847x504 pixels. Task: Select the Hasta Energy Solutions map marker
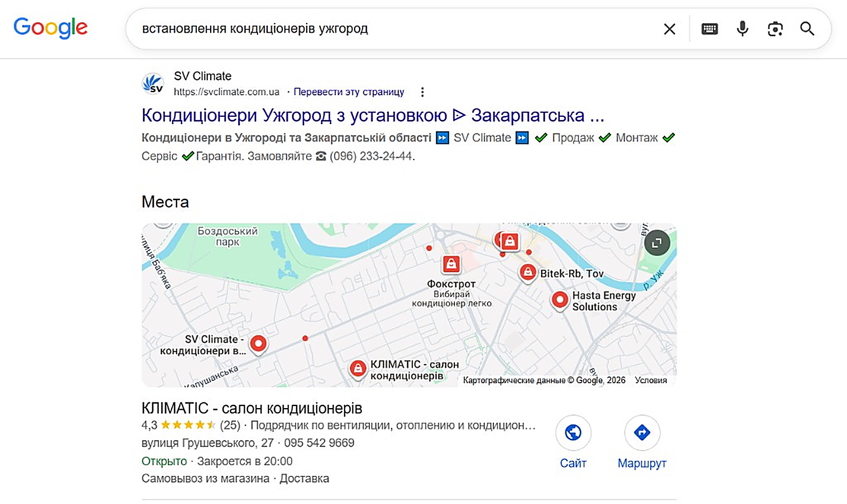[x=560, y=300]
